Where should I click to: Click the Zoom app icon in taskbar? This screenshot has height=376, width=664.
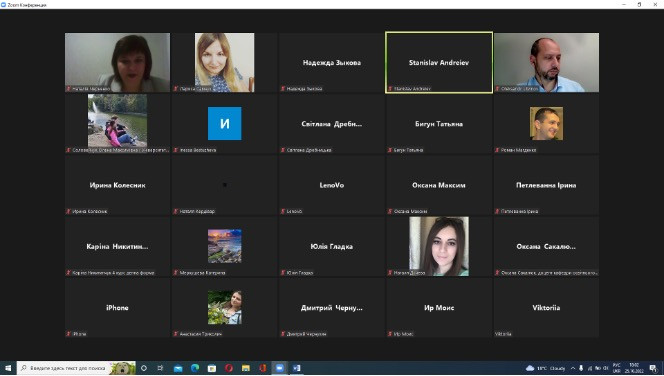click(279, 368)
